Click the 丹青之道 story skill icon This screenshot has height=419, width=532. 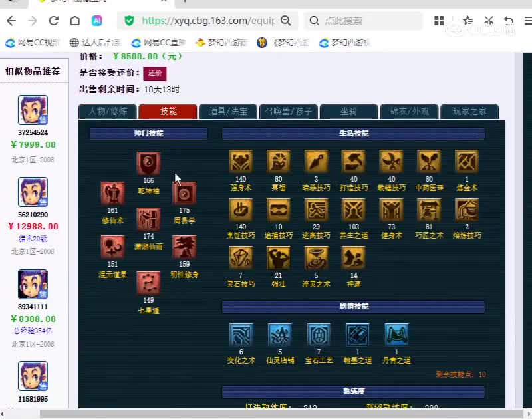(396, 335)
